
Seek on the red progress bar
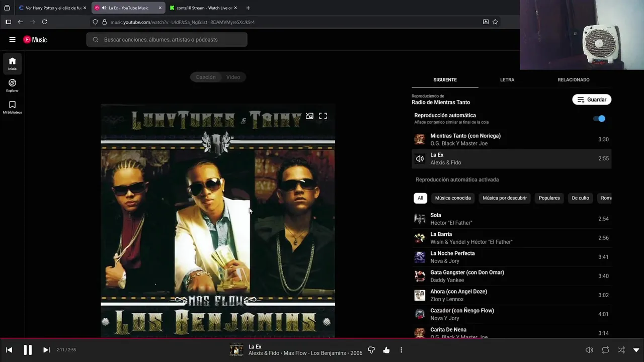point(322,338)
